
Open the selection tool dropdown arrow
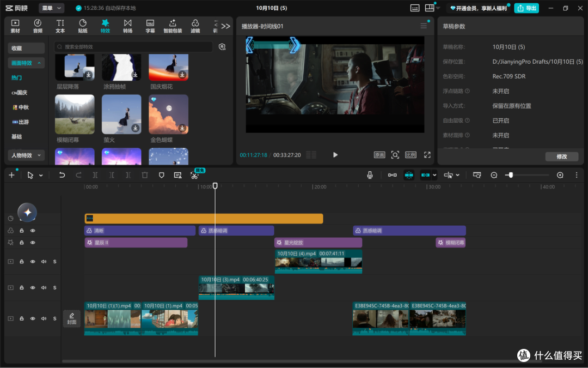(x=41, y=176)
